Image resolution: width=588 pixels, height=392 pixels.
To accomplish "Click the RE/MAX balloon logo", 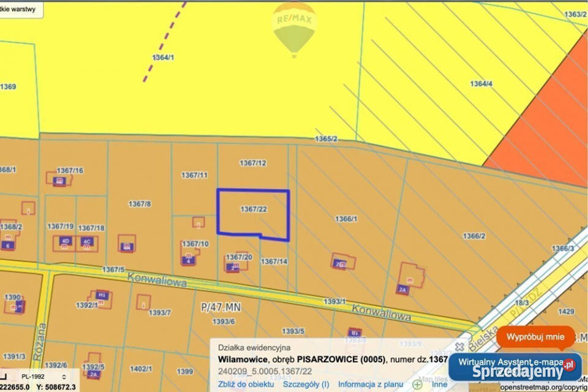I will click(294, 28).
